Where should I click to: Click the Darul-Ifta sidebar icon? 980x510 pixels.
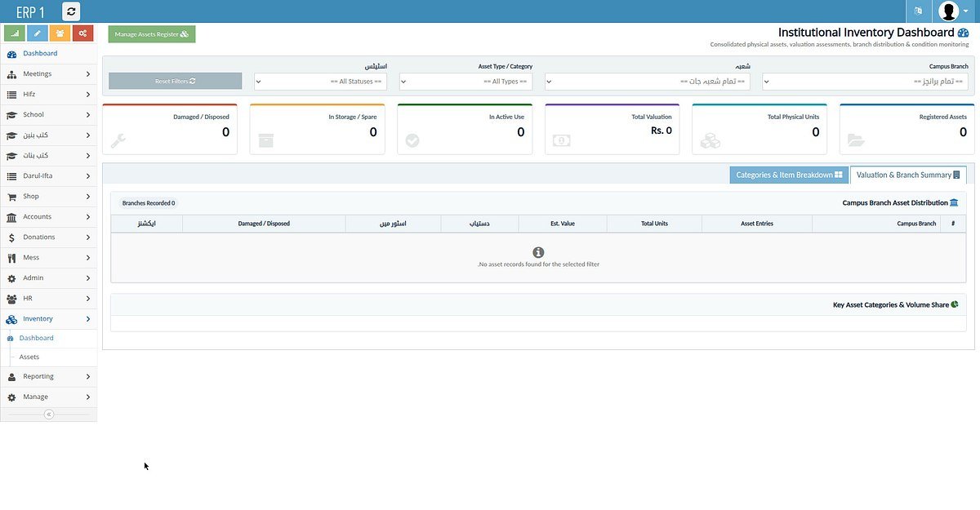(11, 176)
